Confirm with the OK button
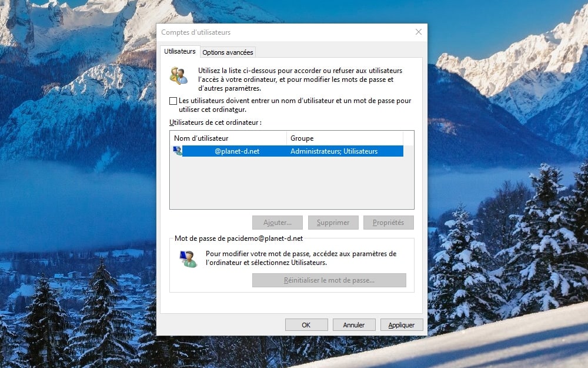This screenshot has height=368, width=588. [x=306, y=325]
